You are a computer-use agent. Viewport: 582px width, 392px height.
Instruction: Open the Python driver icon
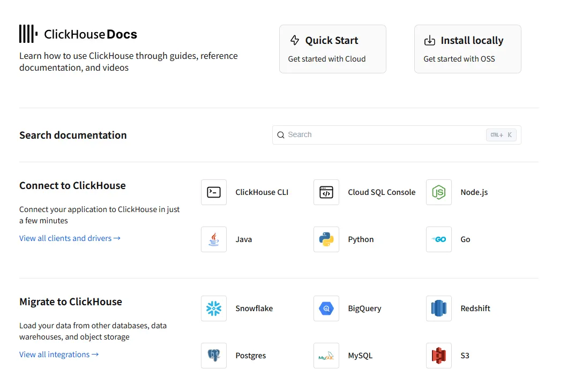click(x=326, y=239)
